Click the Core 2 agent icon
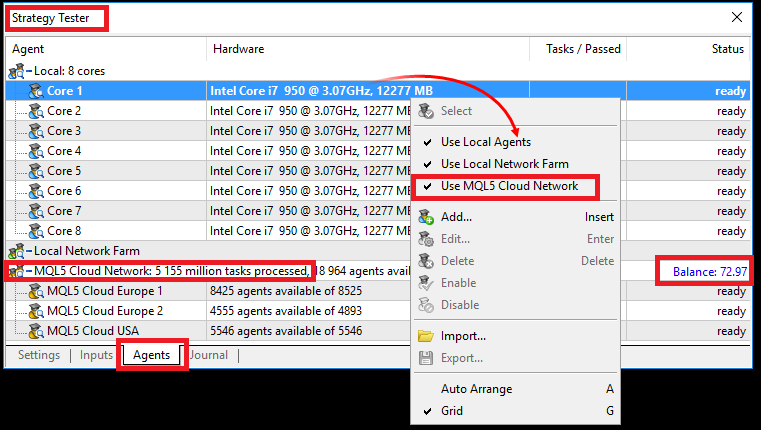761x430 pixels. pyautogui.click(x=36, y=111)
